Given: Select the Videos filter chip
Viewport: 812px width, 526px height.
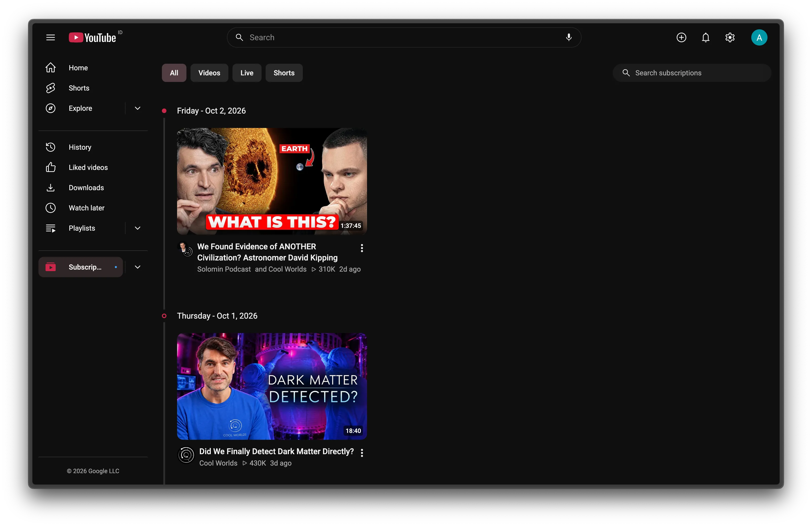Looking at the screenshot, I should [209, 73].
